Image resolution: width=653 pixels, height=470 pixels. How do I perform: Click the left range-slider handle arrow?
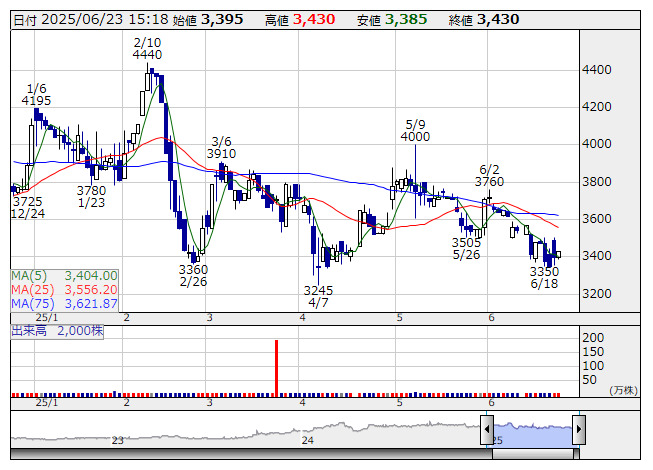(487, 429)
